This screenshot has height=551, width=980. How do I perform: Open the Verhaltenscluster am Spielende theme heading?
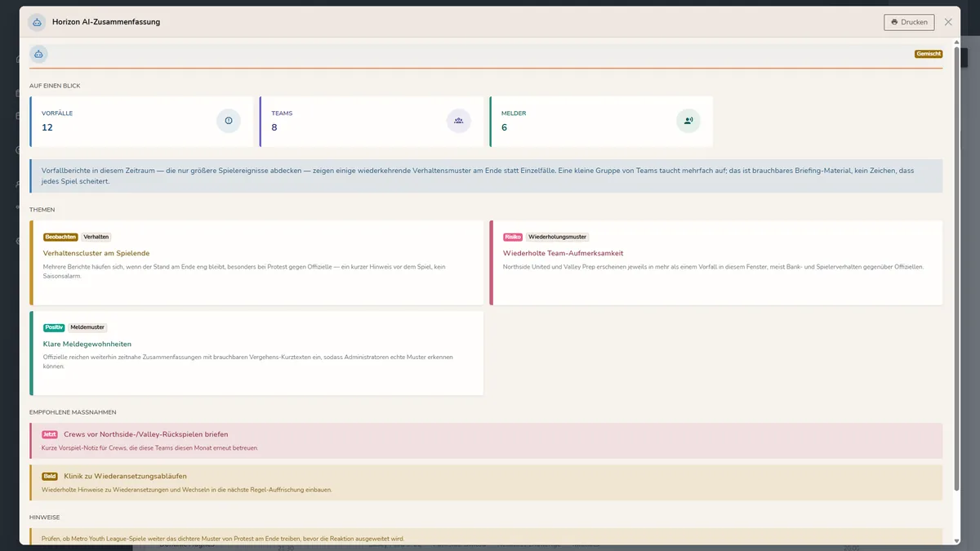click(96, 253)
